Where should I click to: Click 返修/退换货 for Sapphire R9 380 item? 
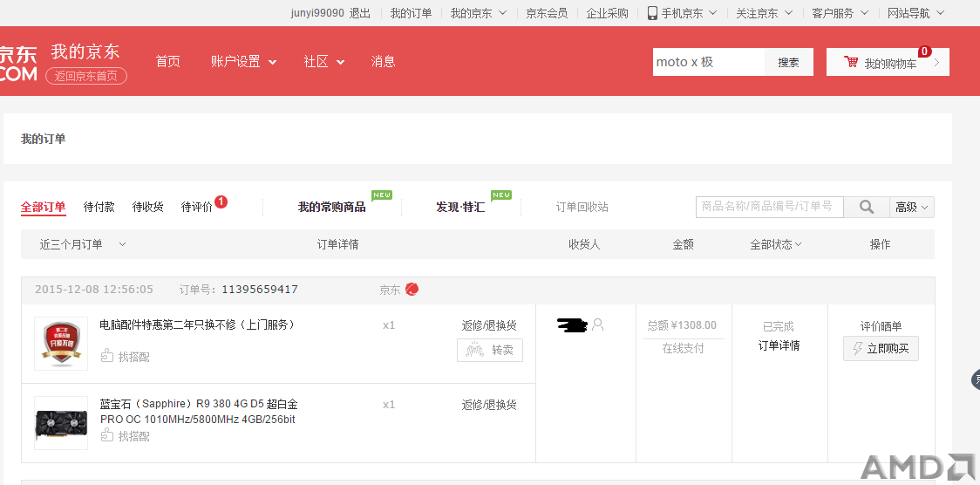click(489, 405)
